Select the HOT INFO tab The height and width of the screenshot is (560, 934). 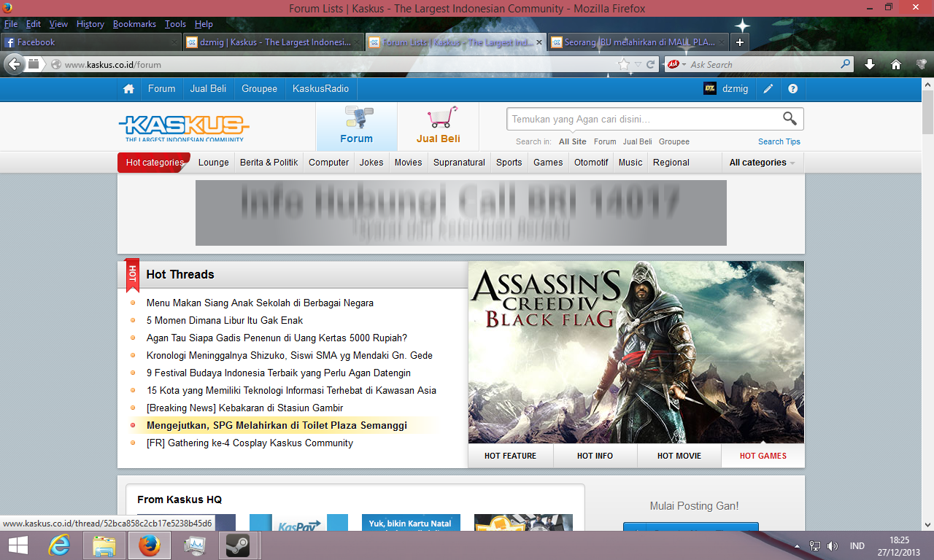595,456
